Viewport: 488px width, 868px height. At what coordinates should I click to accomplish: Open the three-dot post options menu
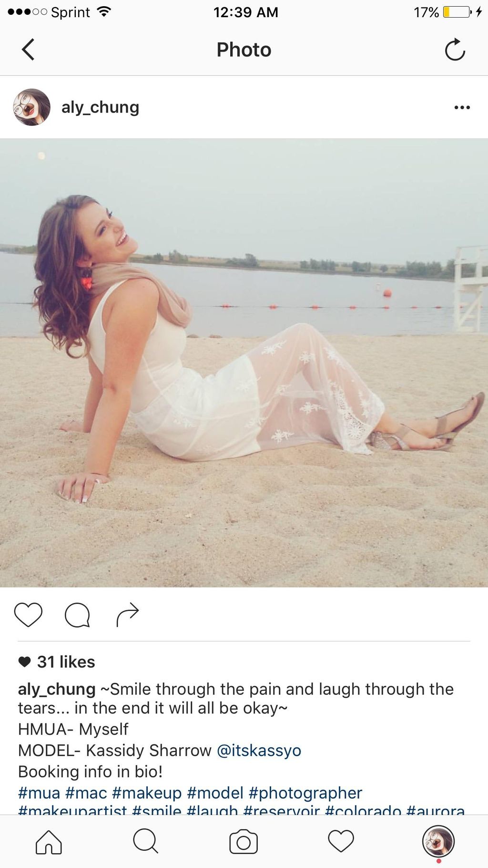462,107
